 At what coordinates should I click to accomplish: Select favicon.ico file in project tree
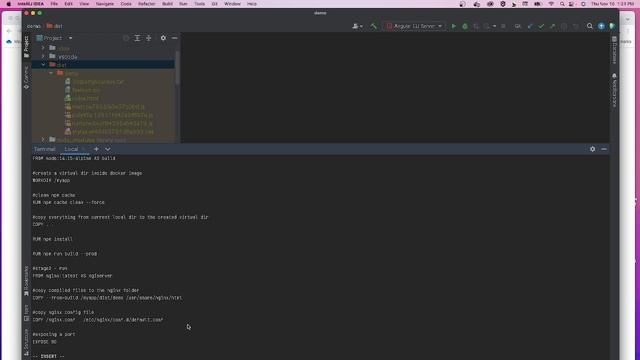86,90
